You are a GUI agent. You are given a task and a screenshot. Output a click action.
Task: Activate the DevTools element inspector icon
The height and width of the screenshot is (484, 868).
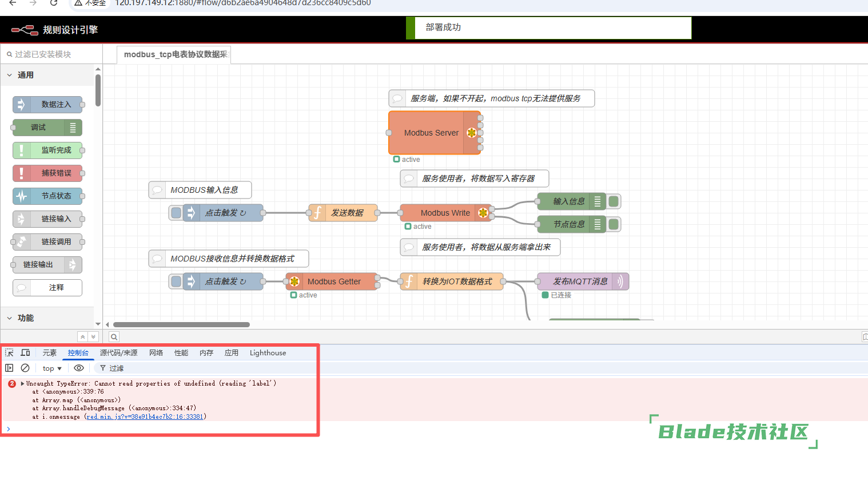click(x=9, y=353)
